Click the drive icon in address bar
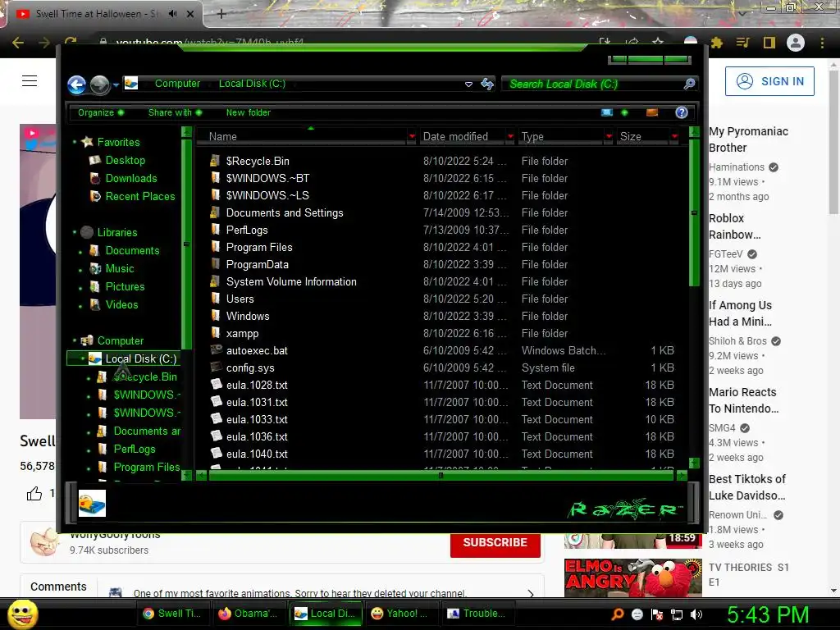Image resolution: width=840 pixels, height=630 pixels. [x=131, y=83]
